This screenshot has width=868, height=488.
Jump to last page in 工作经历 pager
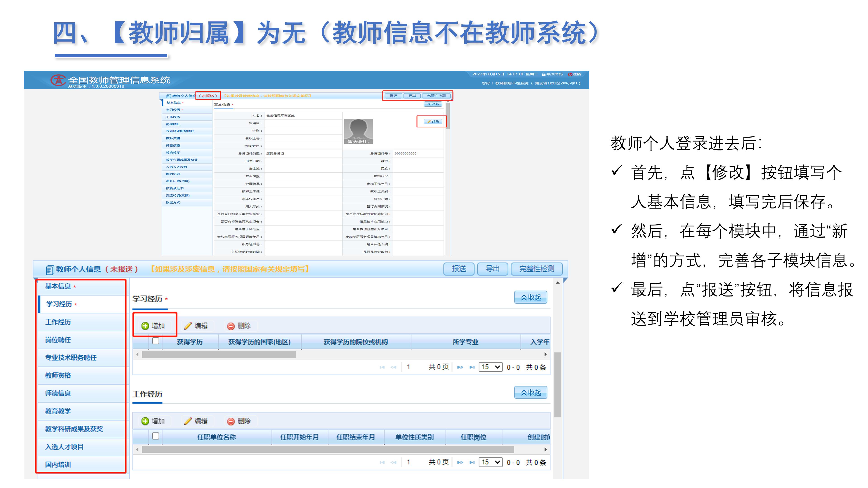point(472,462)
